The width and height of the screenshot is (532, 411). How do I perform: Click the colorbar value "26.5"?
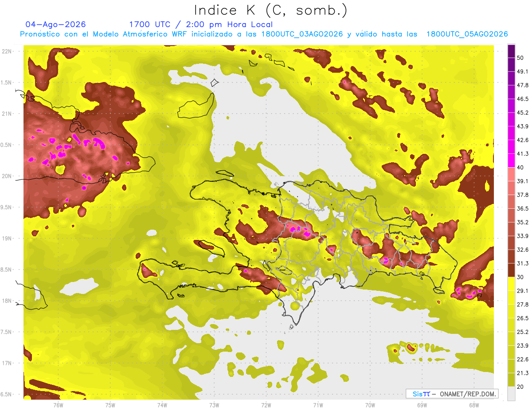pyautogui.click(x=523, y=318)
